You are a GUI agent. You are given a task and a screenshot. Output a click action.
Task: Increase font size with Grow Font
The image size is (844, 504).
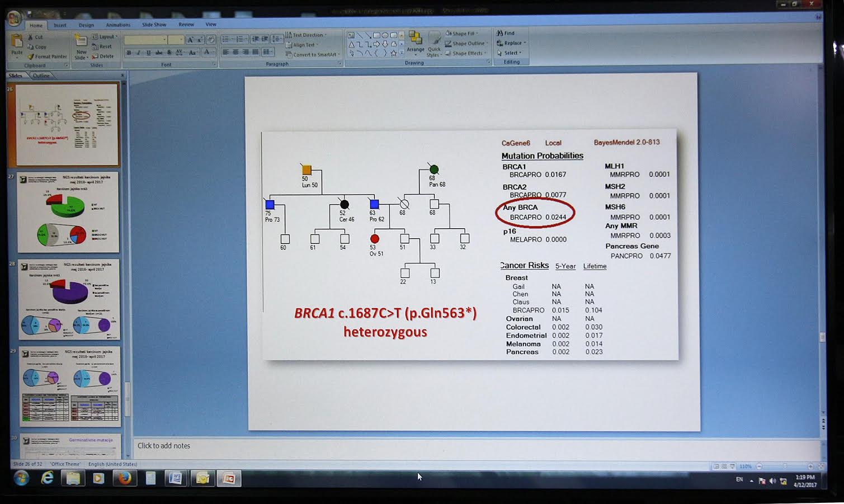point(191,40)
